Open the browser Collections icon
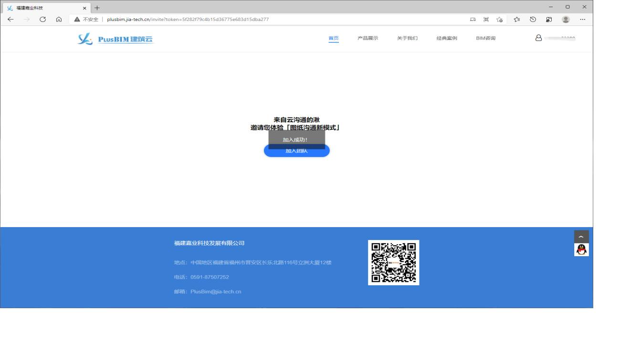Screen dimensions: 620x364 (549, 20)
